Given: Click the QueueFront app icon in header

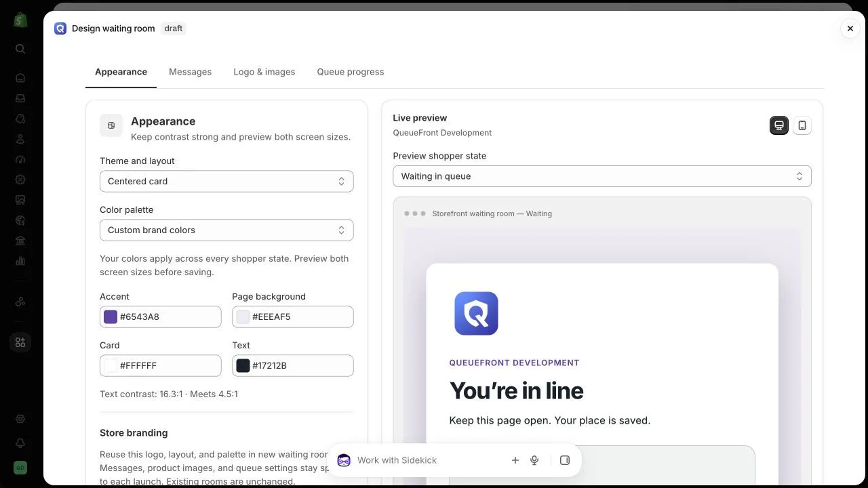Looking at the screenshot, I should coord(60,28).
